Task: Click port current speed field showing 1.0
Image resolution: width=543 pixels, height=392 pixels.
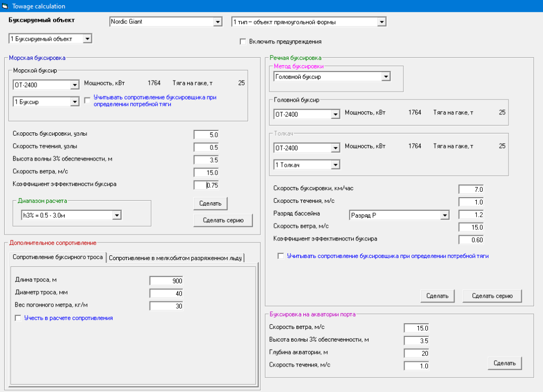Action: click(x=416, y=366)
